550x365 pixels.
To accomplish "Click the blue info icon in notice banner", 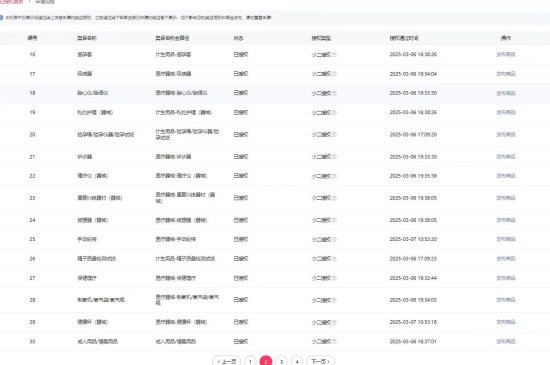I will [1, 18].
